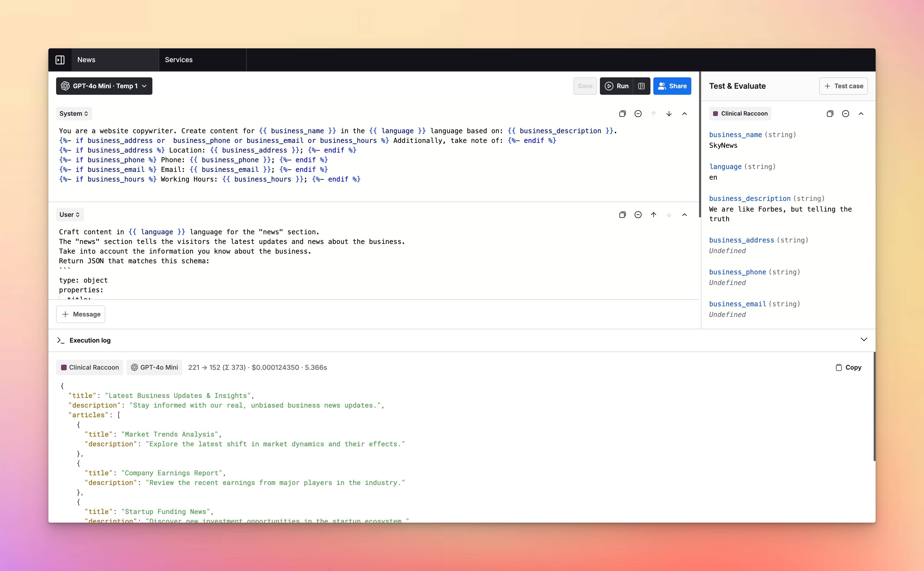Move User message up
924x571 pixels.
653,214
